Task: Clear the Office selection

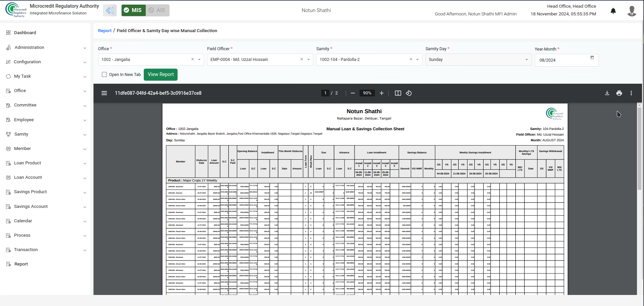Action: (x=193, y=59)
